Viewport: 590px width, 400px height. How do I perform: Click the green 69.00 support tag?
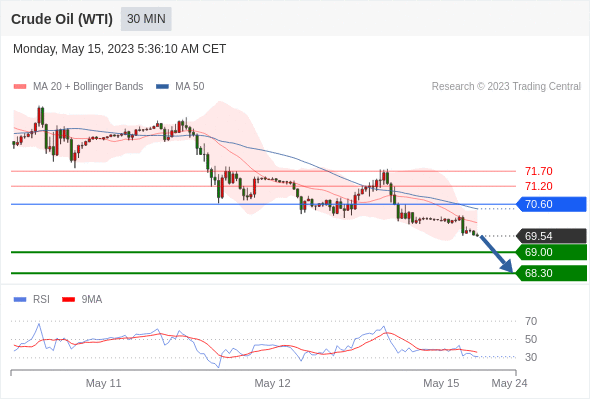tap(551, 252)
